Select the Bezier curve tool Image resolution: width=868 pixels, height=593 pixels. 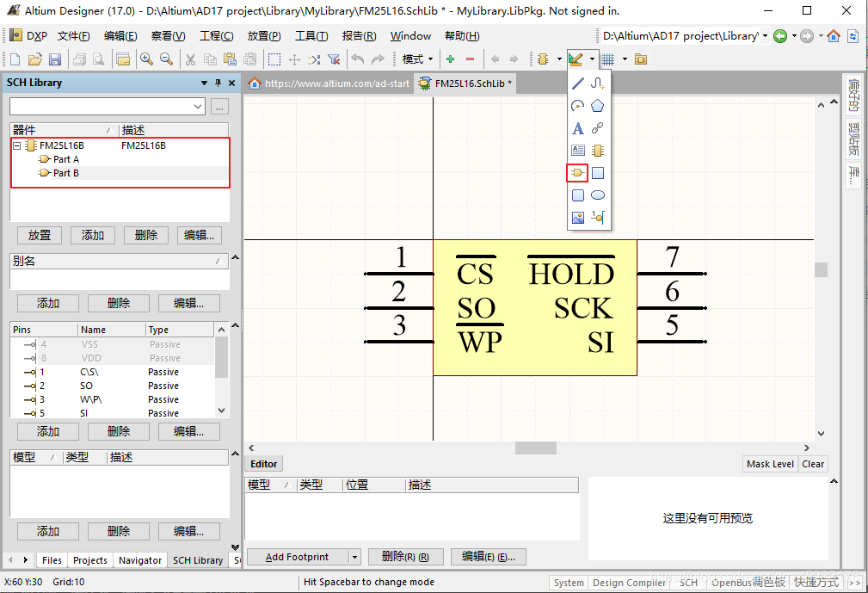point(597,83)
